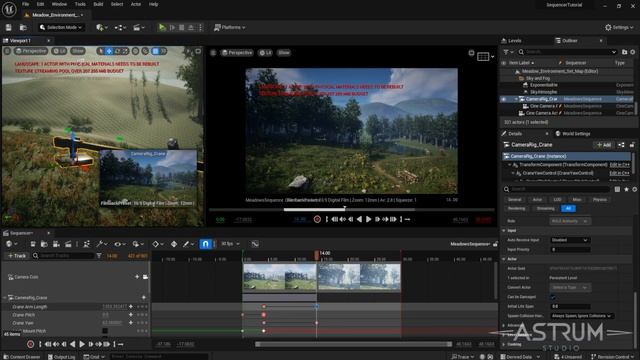The height and width of the screenshot is (360, 640).
Task: Open the 30 fps frame rate dropdown
Action: coord(230,244)
